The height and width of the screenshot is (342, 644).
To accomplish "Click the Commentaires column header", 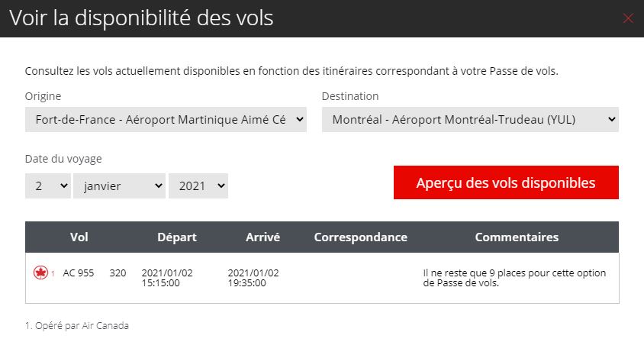I will 517,237.
